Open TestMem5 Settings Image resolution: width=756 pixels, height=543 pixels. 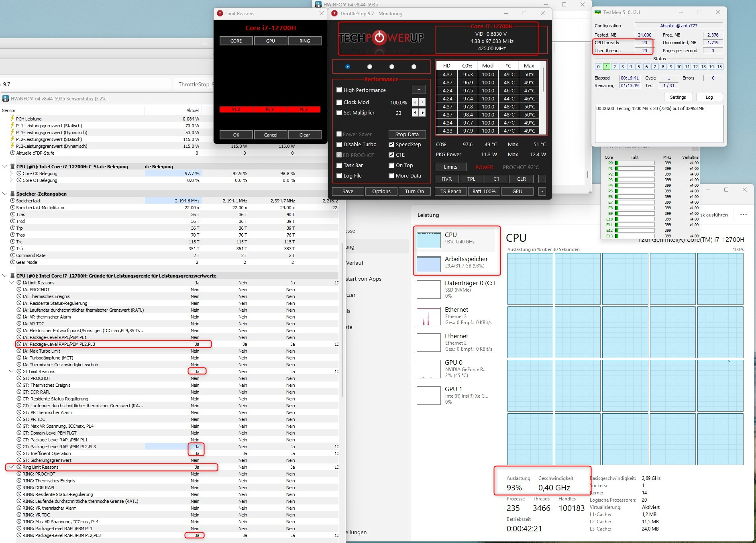678,97
